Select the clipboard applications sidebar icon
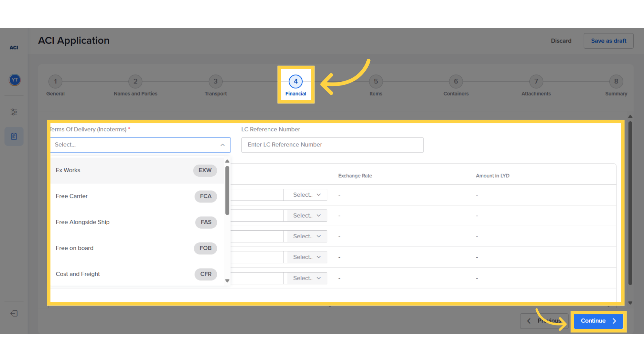This screenshot has height=362, width=644. pyautogui.click(x=14, y=136)
